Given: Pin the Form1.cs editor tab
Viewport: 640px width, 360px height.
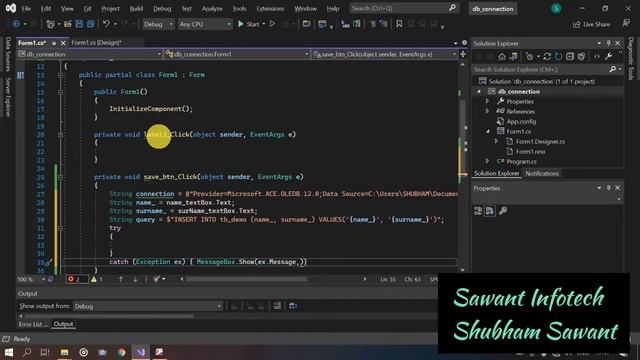Looking at the screenshot, I should [x=53, y=43].
